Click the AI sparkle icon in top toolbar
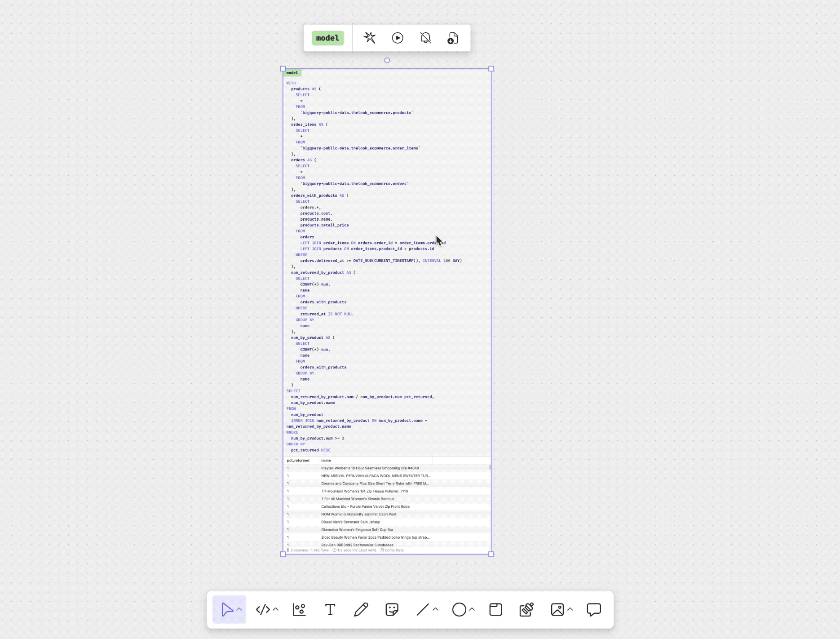 (x=369, y=38)
